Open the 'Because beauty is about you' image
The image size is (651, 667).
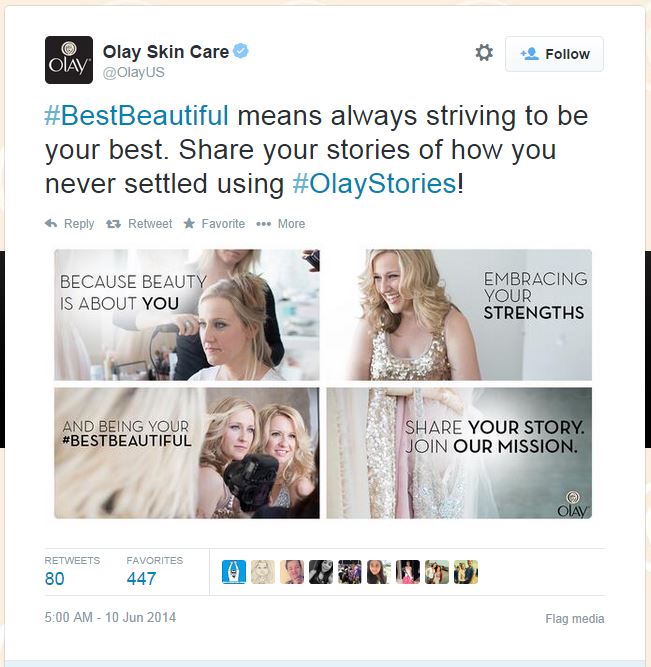pos(187,315)
